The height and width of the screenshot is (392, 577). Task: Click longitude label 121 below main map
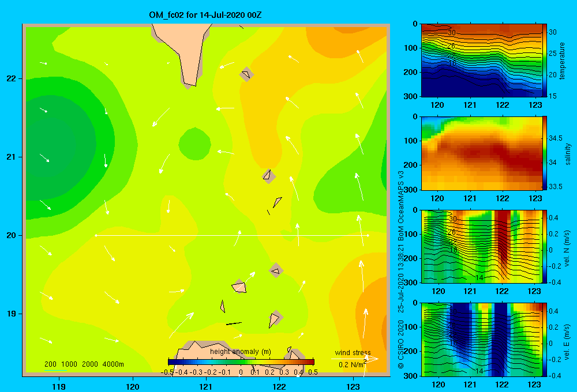click(x=206, y=387)
